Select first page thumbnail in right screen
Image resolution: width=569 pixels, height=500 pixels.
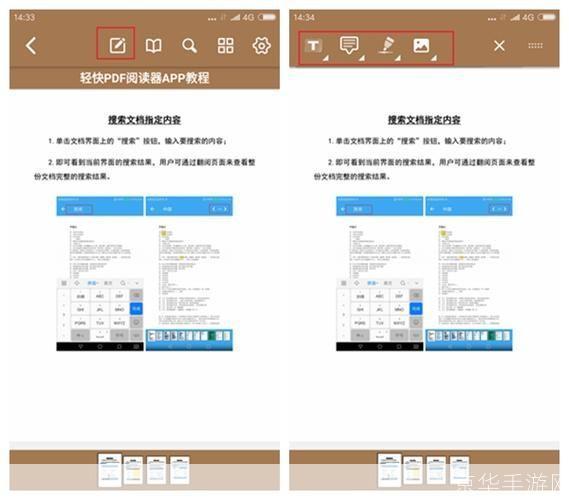pyautogui.click(x=389, y=471)
